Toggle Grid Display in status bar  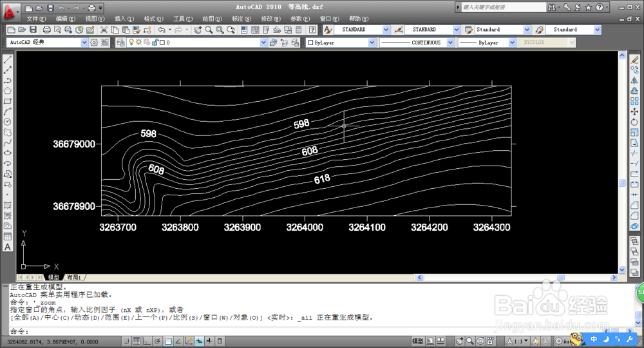pyautogui.click(x=137, y=341)
